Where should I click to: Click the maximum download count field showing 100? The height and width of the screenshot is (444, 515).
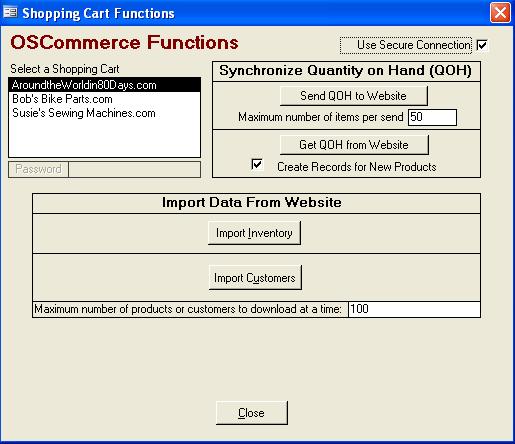(x=414, y=309)
